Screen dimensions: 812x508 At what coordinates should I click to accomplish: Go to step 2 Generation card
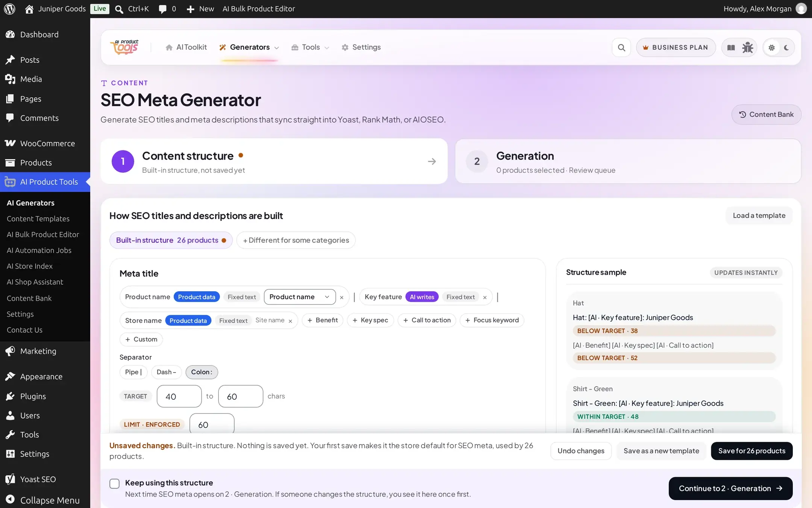click(x=628, y=161)
